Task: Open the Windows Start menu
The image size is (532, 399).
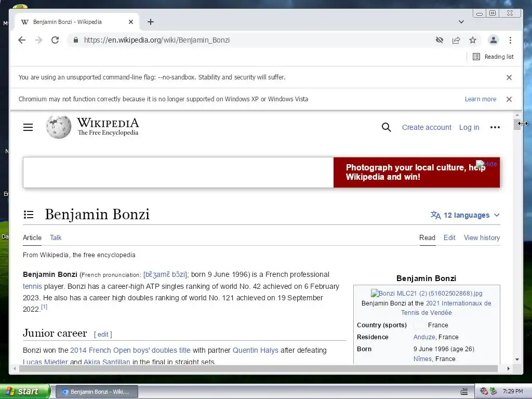Action: 25,391
